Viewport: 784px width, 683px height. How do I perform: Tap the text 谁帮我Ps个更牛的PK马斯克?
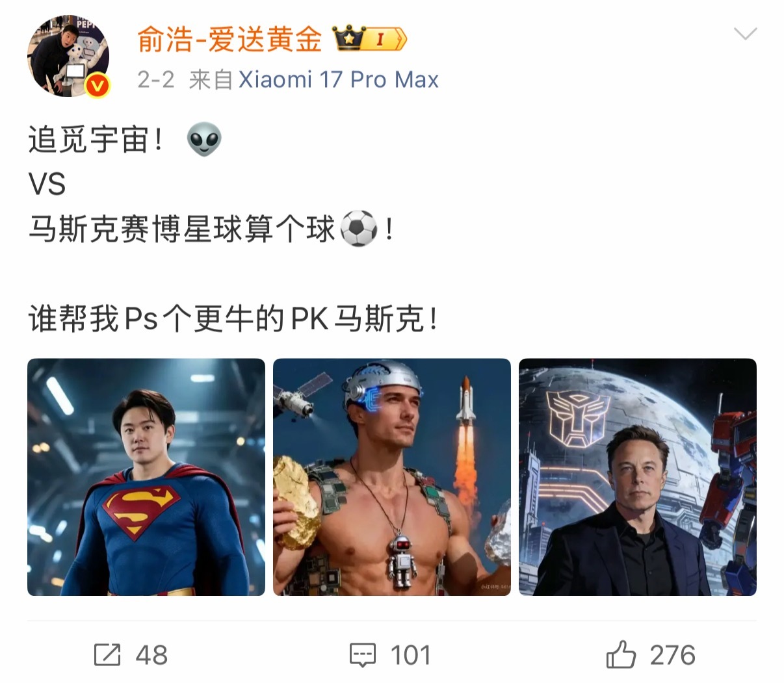233,319
